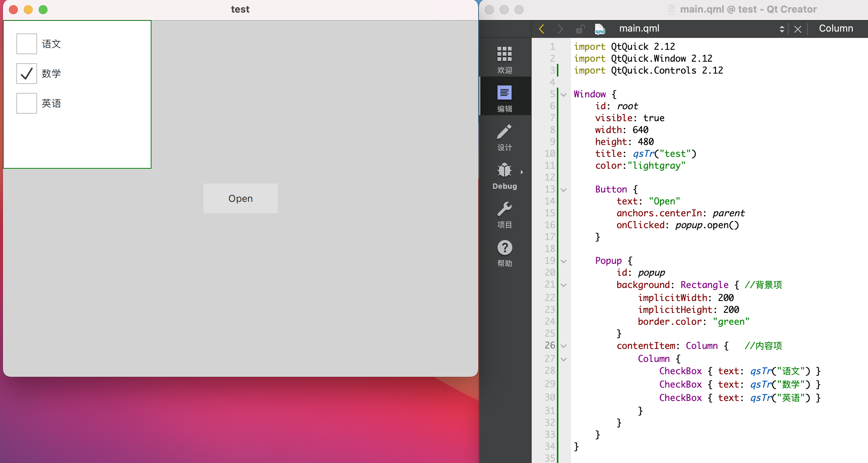Check the 语文 checkbox
This screenshot has height=463, width=868.
coord(27,44)
